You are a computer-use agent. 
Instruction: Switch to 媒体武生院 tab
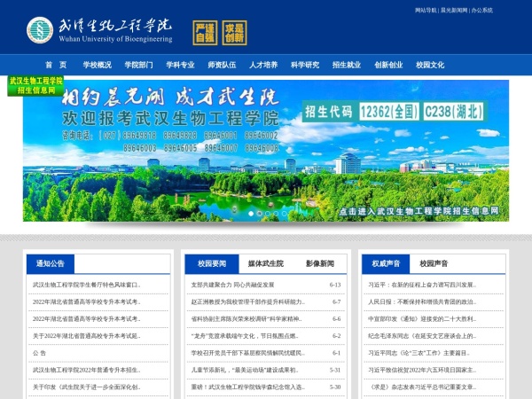(266, 263)
